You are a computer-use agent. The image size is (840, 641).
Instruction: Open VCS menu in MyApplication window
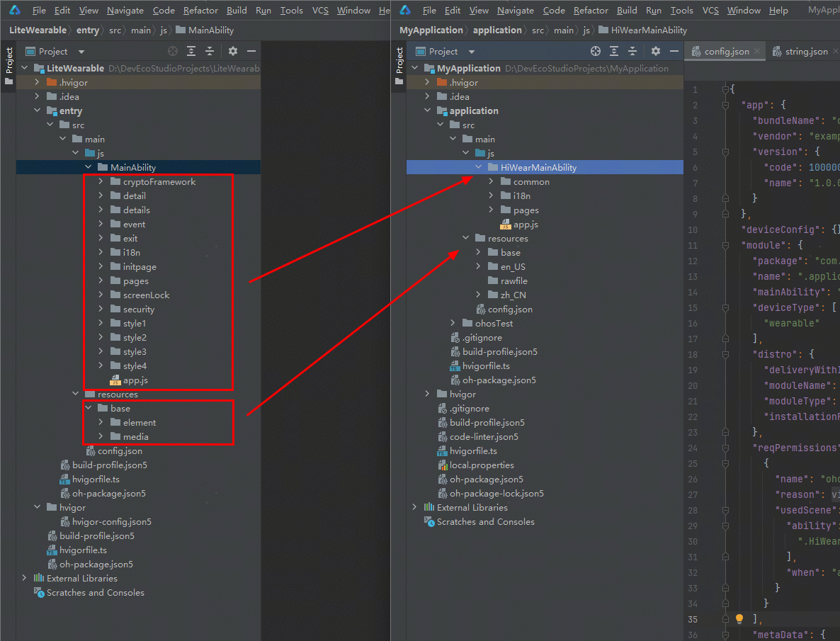tap(710, 10)
